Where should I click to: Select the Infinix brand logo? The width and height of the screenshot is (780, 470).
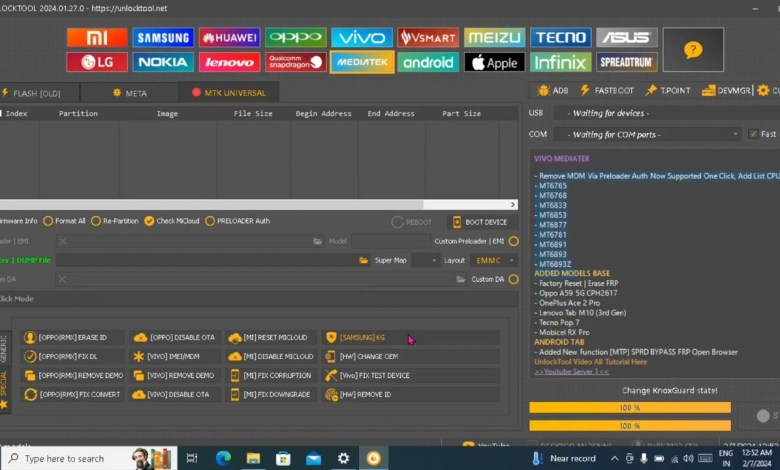561,62
